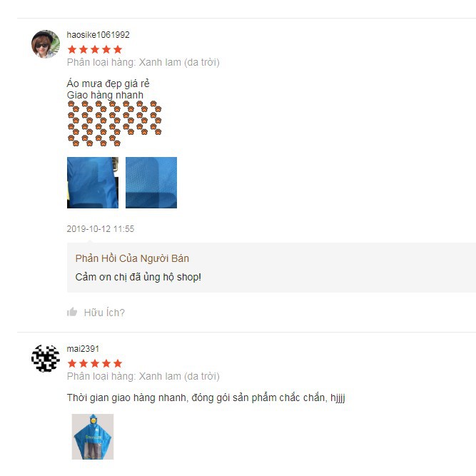
Task: Click the thumbs-up Hữu Ích icon
Action: 72,312
